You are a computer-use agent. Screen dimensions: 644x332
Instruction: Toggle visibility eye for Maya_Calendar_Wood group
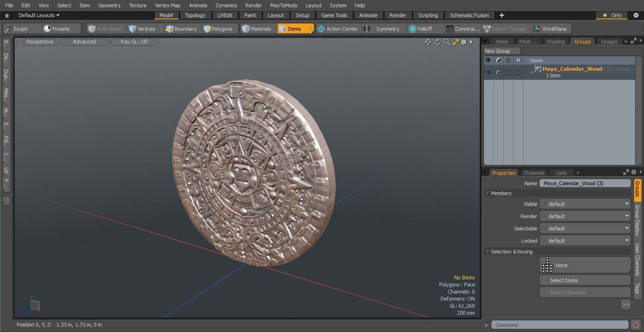(x=488, y=72)
